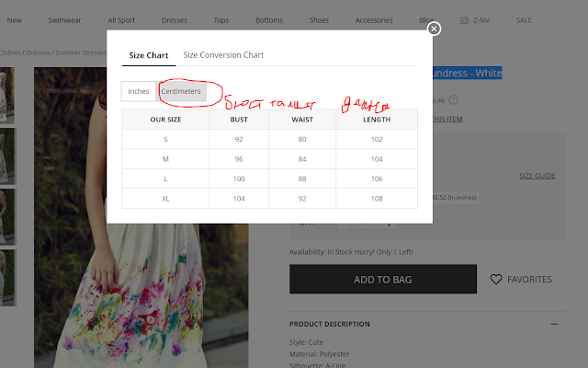
Task: Click bust value 96
Action: (239, 159)
